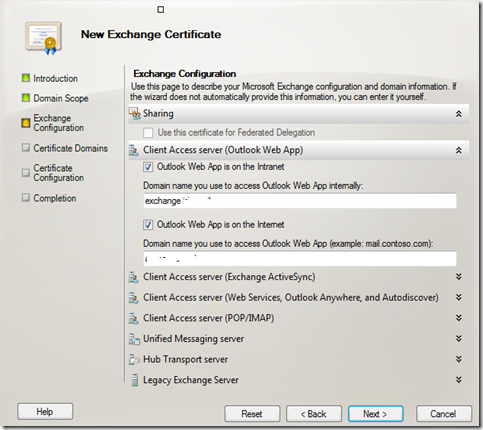Cancel the certificate wizard
The image size is (483, 430).
click(444, 414)
